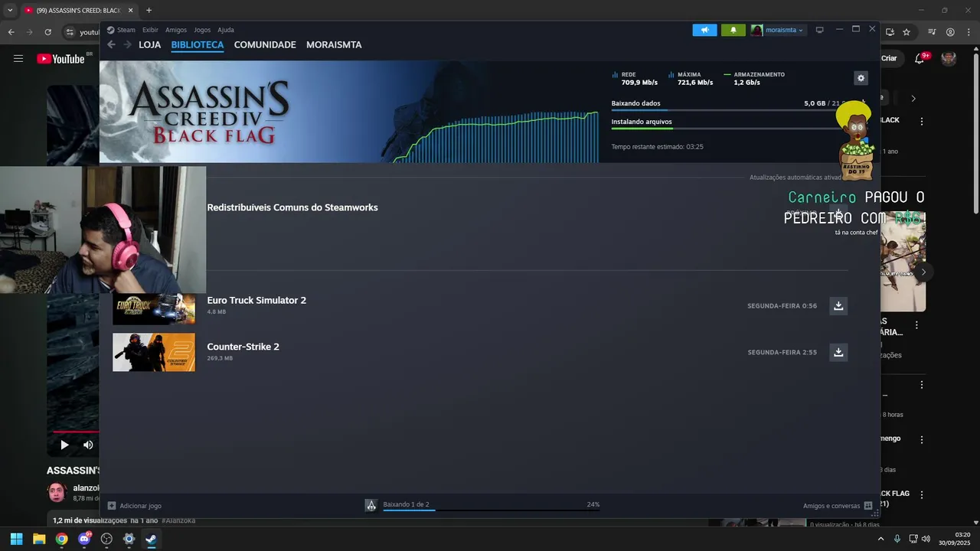Image resolution: width=980 pixels, height=551 pixels.
Task: Open the Amigos menu in Steam
Action: click(176, 30)
